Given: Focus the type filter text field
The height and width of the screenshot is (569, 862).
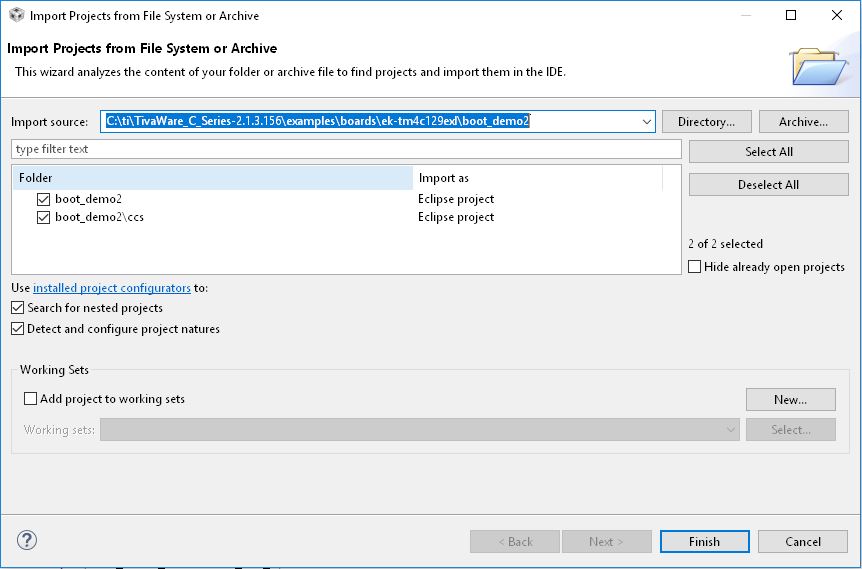Looking at the screenshot, I should [346, 149].
